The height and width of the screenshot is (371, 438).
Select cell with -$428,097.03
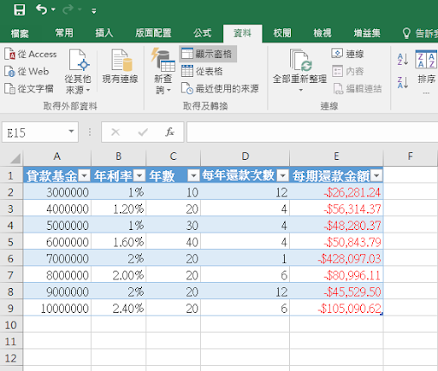click(336, 258)
